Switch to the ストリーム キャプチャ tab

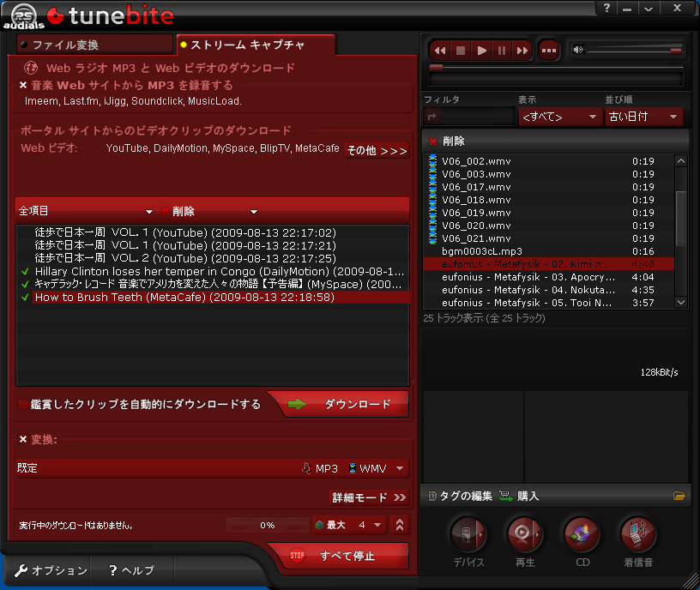pos(256,45)
